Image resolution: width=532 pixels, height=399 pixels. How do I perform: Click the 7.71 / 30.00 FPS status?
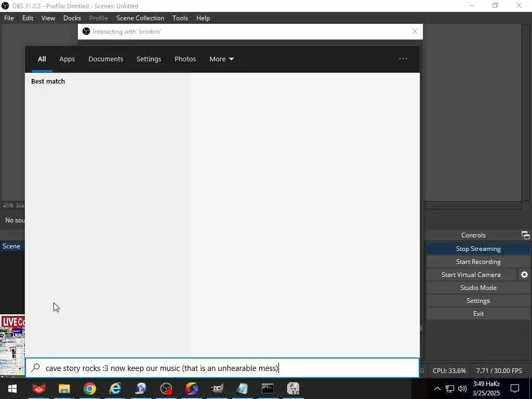pyautogui.click(x=499, y=370)
